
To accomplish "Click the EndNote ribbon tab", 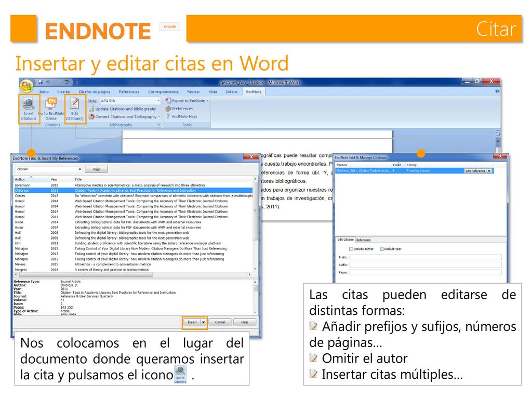I will 254,92.
